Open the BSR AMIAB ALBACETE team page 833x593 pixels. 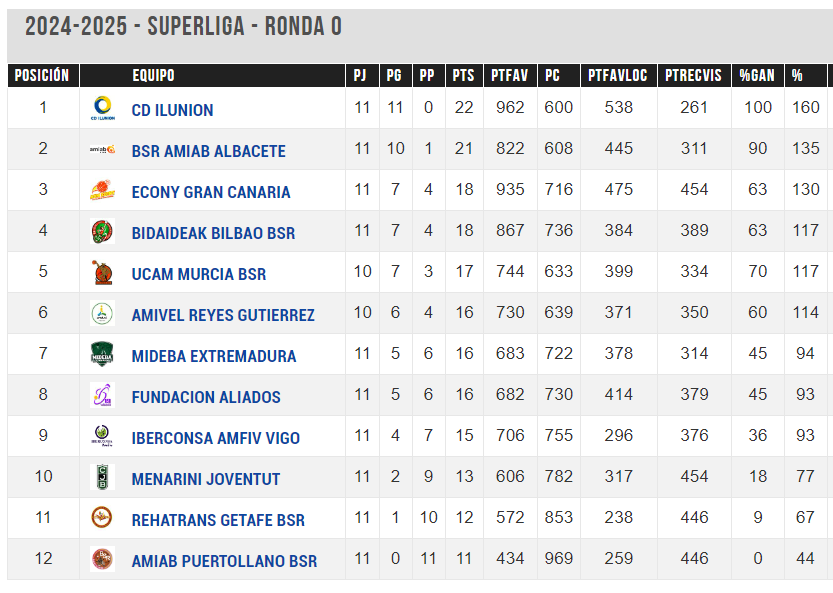208,151
